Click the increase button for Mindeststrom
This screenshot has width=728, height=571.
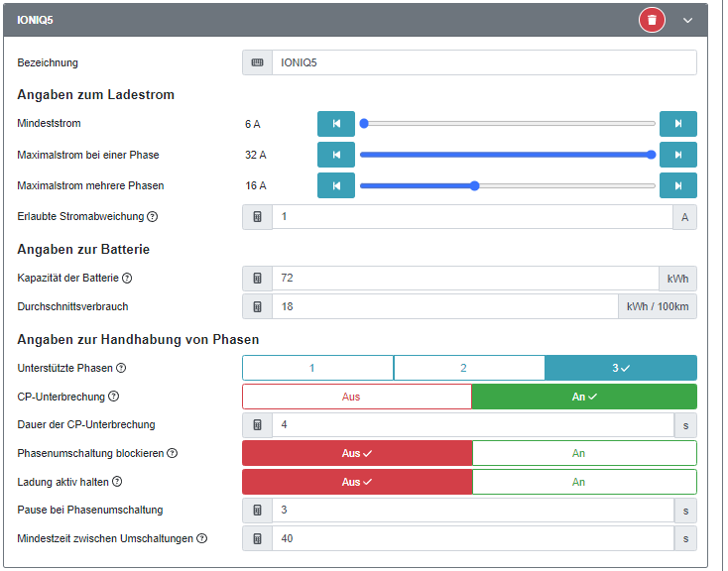678,124
